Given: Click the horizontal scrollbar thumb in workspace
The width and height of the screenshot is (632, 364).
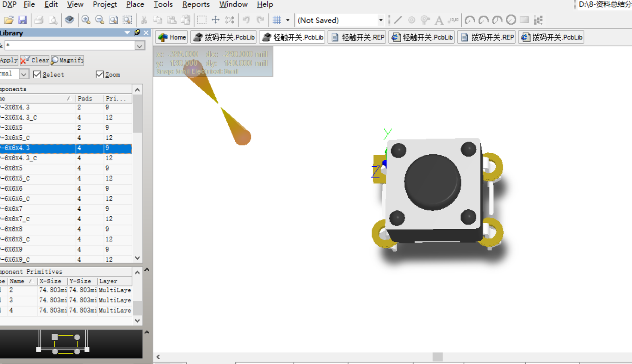Looking at the screenshot, I should click(x=437, y=357).
